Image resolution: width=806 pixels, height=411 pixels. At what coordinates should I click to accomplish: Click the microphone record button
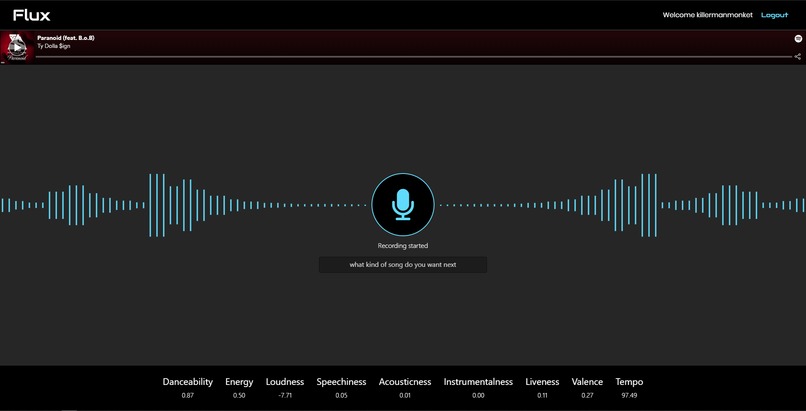pos(403,204)
